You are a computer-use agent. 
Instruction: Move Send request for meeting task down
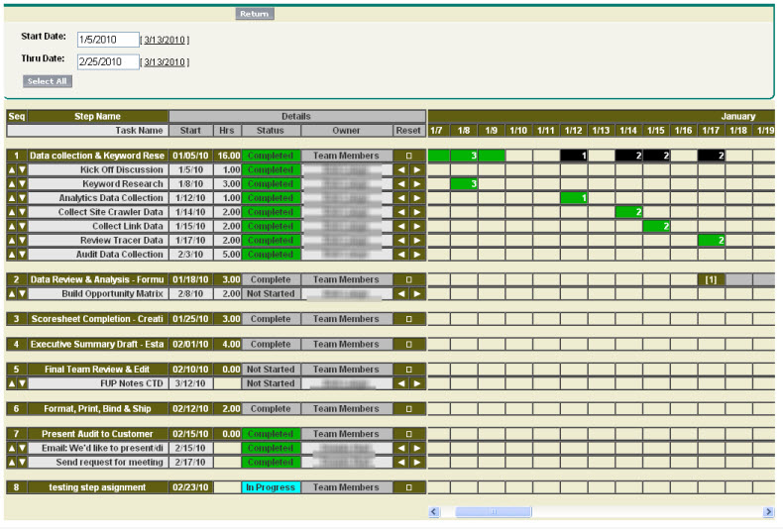pos(22,462)
